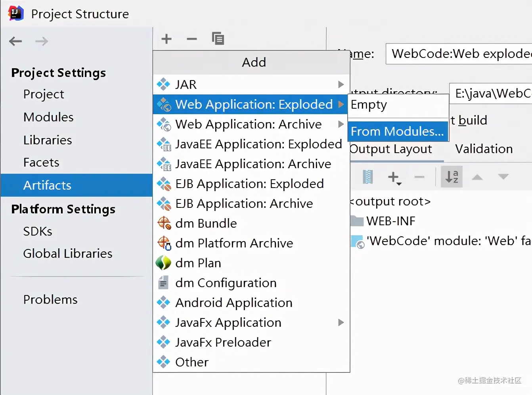Select the <output root> tree node
The image size is (532, 395).
pyautogui.click(x=390, y=201)
